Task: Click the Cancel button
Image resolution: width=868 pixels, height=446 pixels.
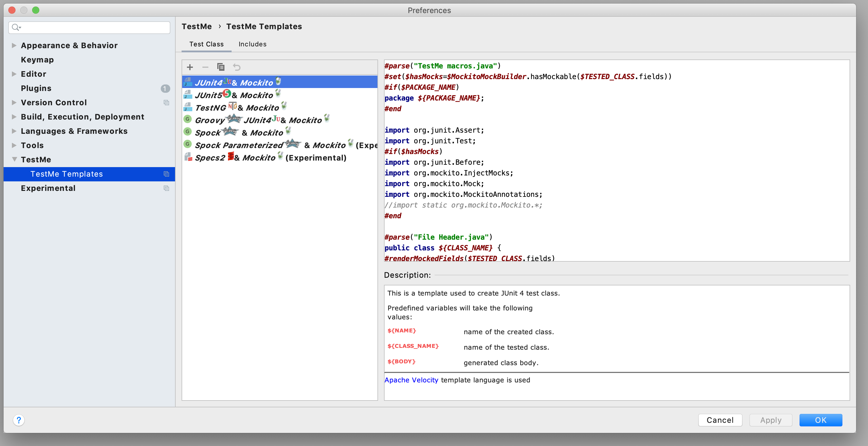Action: [719, 420]
